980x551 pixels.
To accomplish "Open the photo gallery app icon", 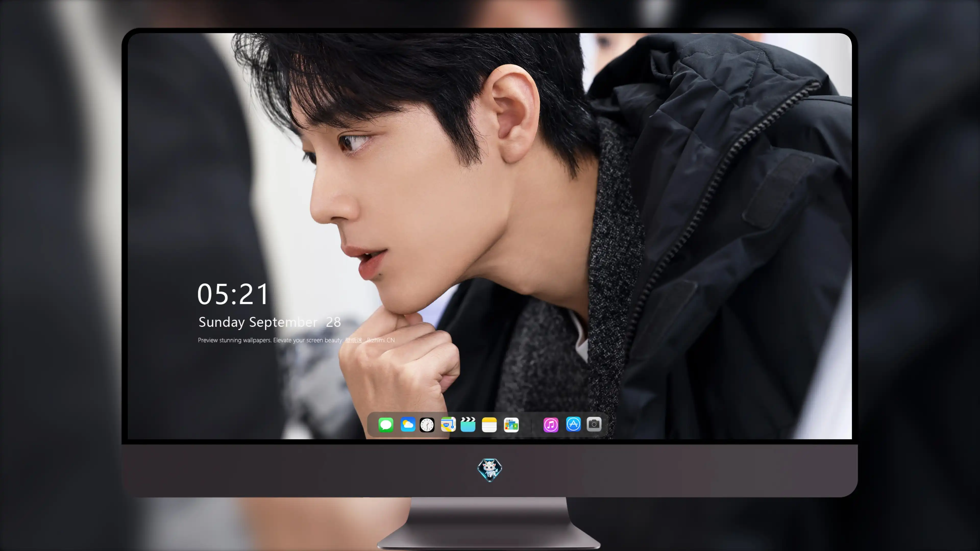I will click(x=511, y=425).
